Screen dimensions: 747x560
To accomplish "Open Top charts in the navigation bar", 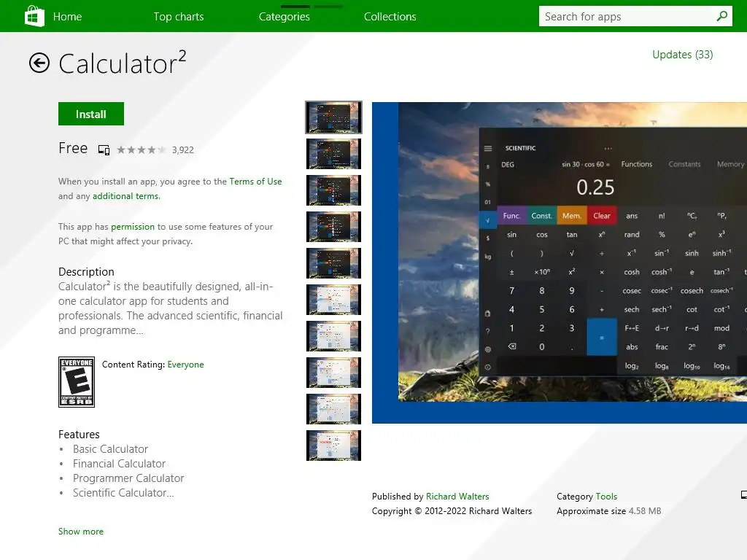I will click(x=179, y=17).
